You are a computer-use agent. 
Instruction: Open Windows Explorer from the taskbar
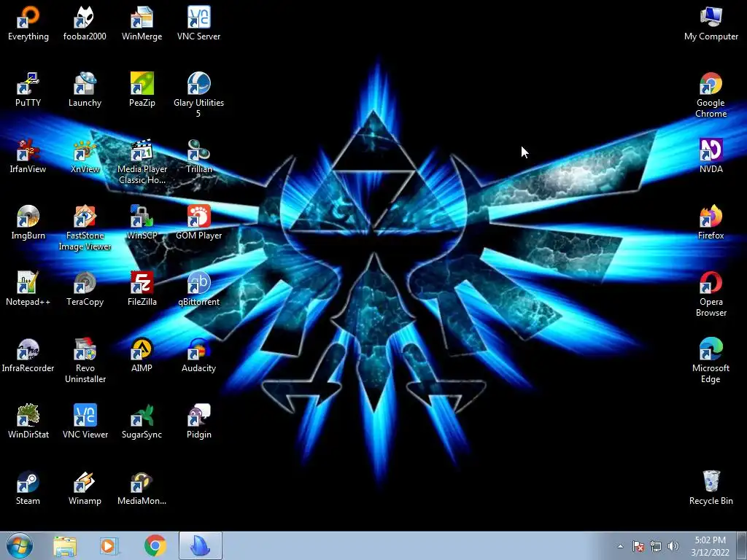point(65,546)
